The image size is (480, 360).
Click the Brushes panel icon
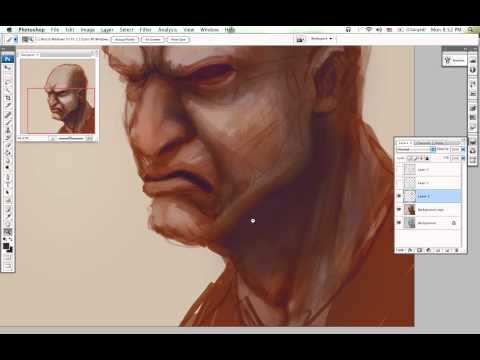454,60
